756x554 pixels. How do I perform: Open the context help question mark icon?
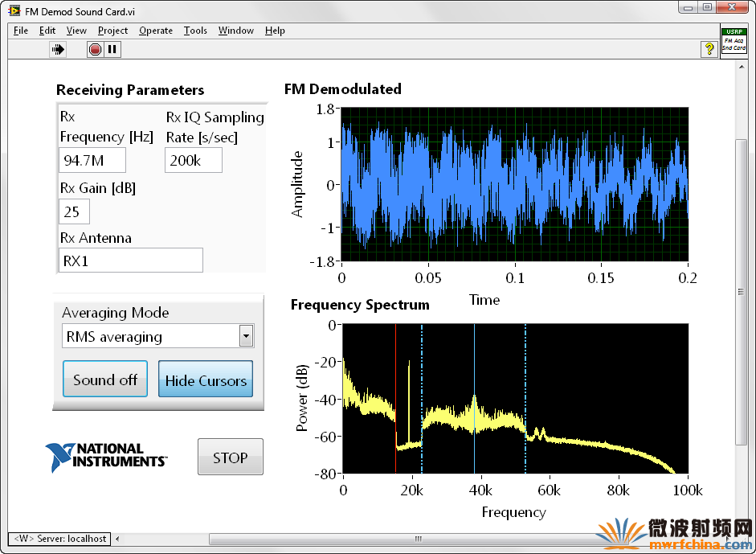(709, 49)
